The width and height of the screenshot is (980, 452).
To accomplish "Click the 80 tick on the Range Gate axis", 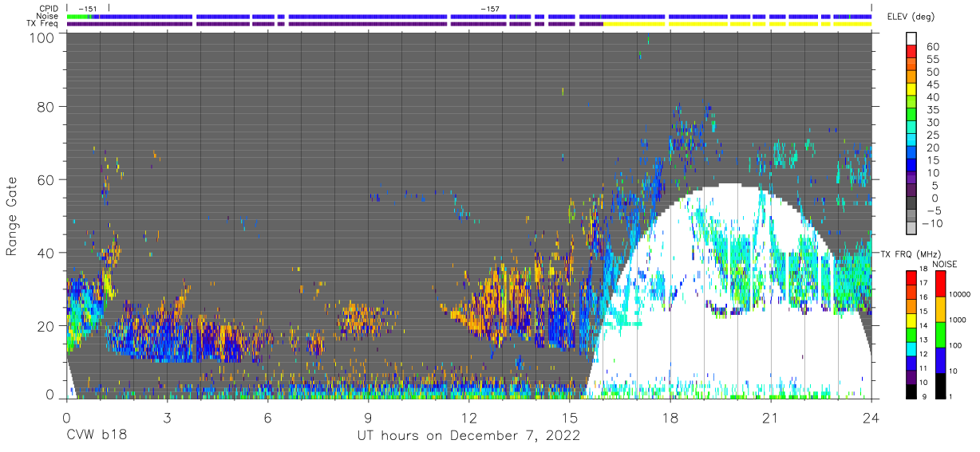I will coord(46,107).
